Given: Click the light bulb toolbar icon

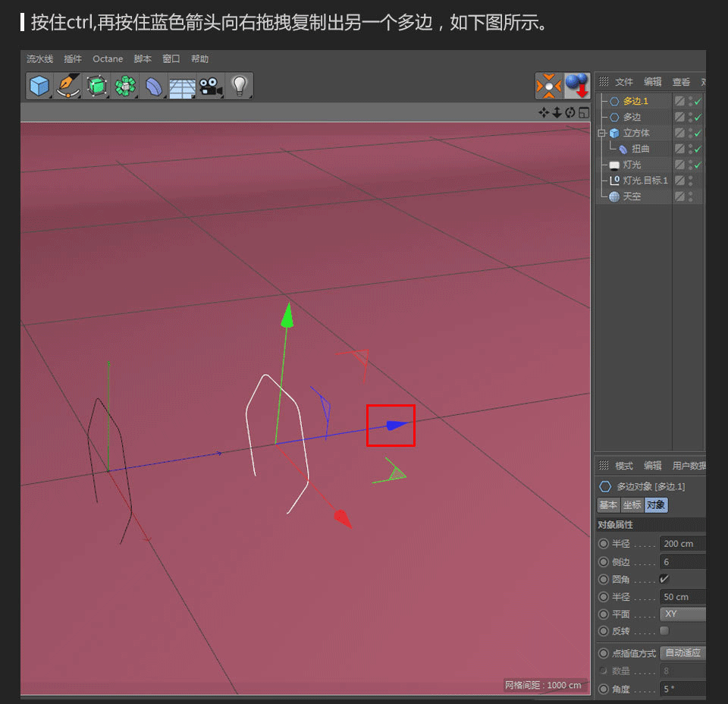Looking at the screenshot, I should [239, 86].
